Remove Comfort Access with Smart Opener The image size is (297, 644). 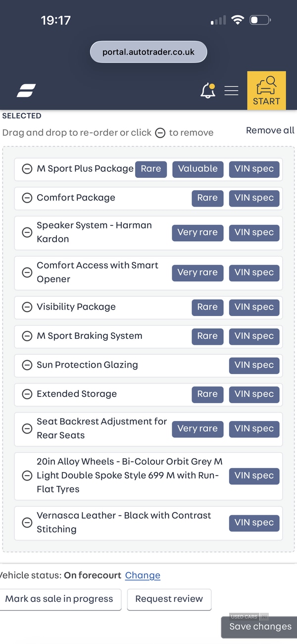(x=27, y=272)
